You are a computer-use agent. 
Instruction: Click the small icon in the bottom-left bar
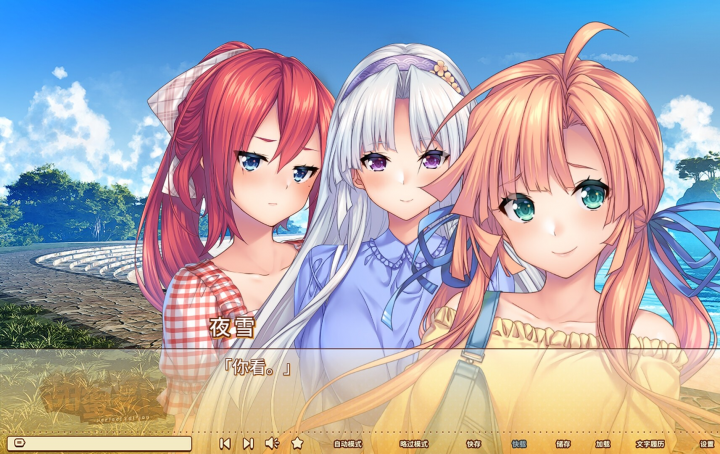point(17,443)
